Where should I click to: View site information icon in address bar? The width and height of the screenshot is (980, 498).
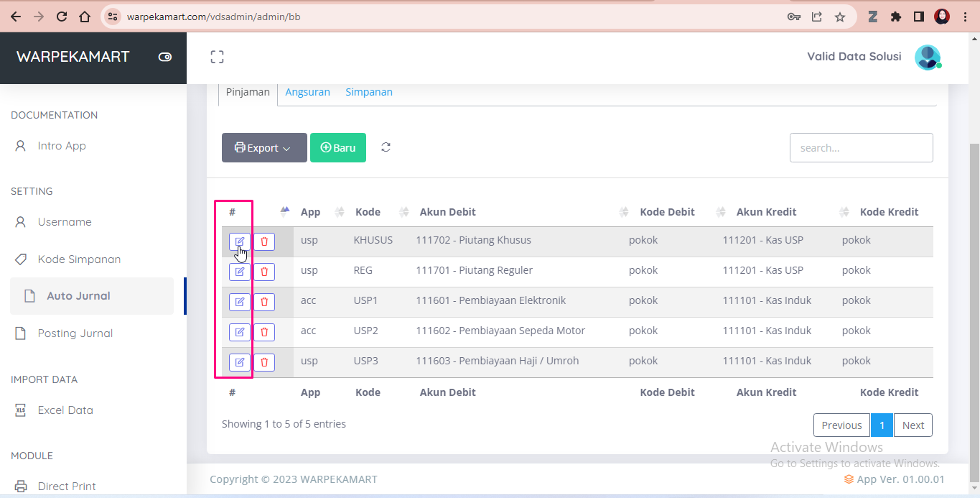click(112, 17)
